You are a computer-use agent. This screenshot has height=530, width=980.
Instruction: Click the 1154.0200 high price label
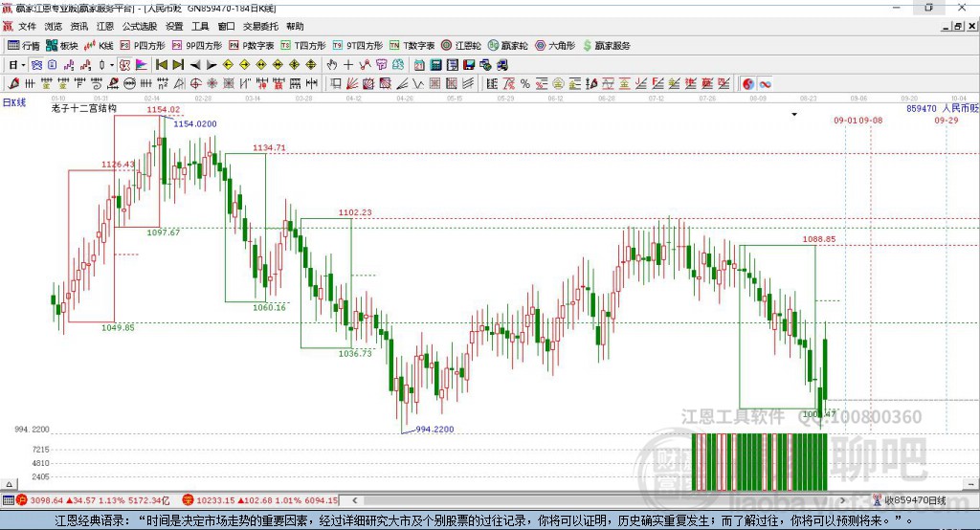click(195, 123)
